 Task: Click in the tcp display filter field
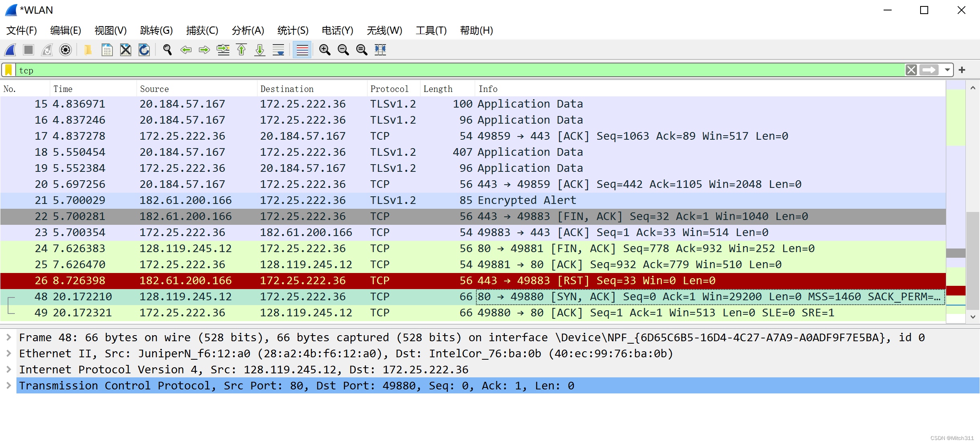(x=442, y=70)
